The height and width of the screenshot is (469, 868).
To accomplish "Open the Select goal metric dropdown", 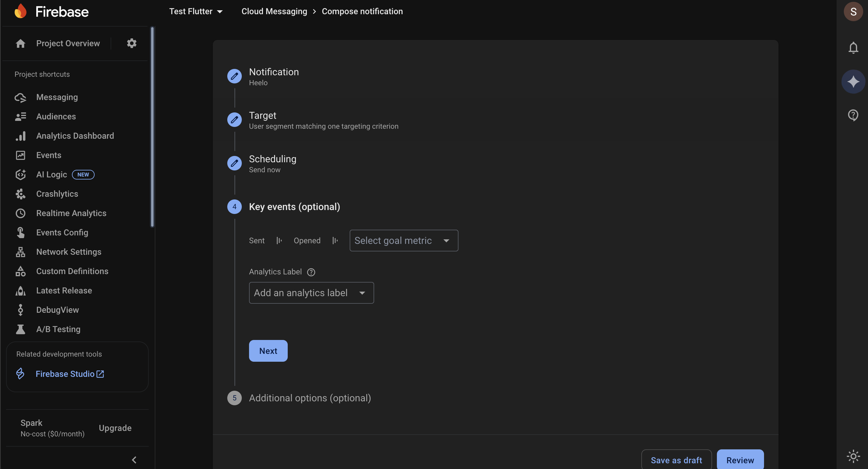I will (403, 241).
